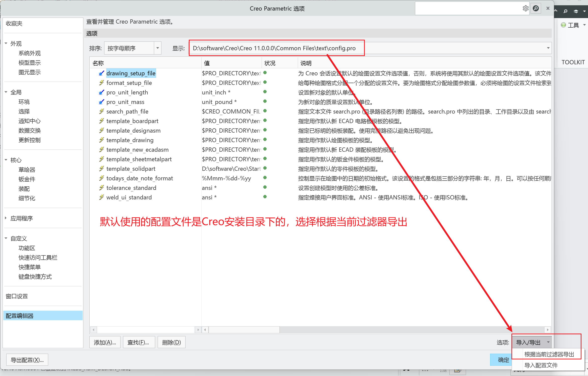Click the lightning icon beside template_new_ecadasm
588x376 pixels.
tap(101, 150)
